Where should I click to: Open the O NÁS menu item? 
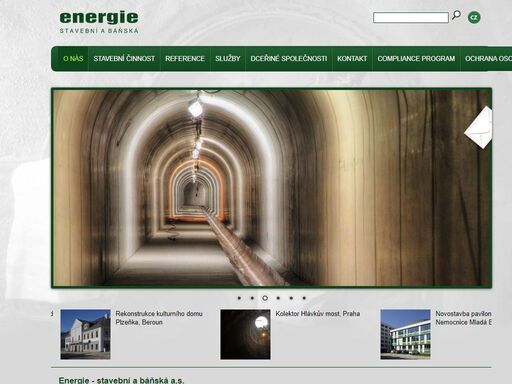(x=73, y=59)
